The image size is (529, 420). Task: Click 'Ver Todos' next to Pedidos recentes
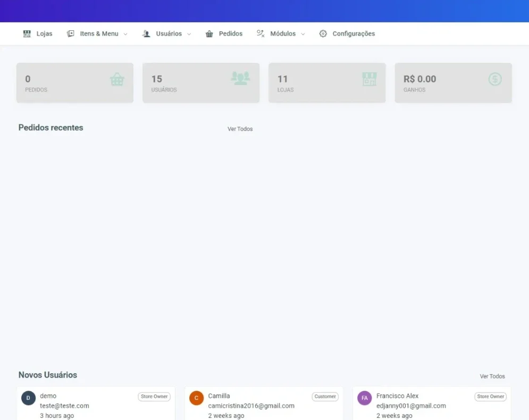tap(240, 129)
